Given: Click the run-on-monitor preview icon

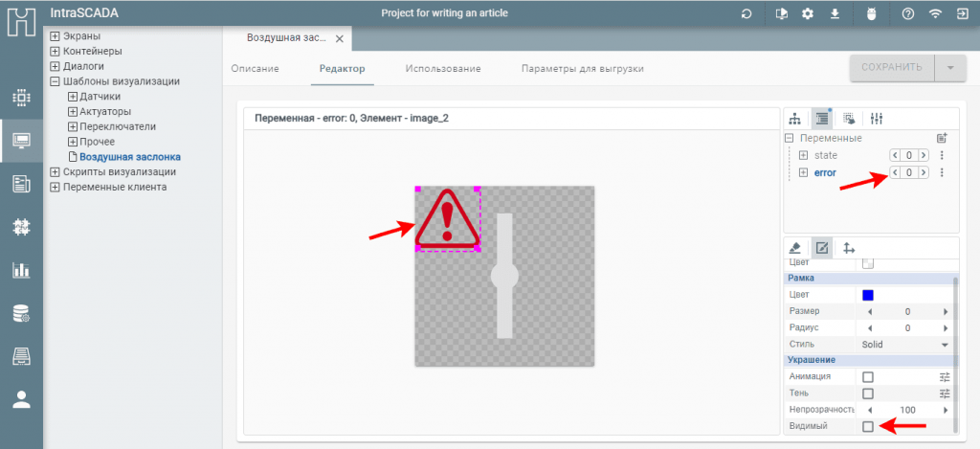Looking at the screenshot, I should point(781,13).
